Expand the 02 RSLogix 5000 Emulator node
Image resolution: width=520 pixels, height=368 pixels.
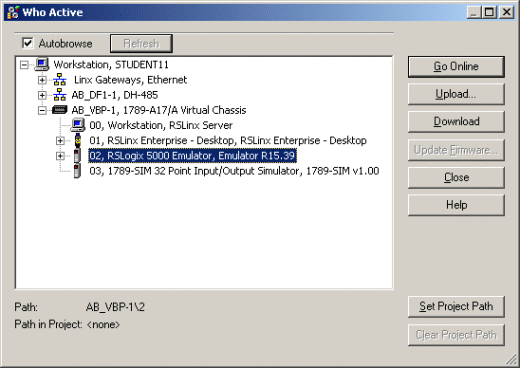pyautogui.click(x=60, y=156)
